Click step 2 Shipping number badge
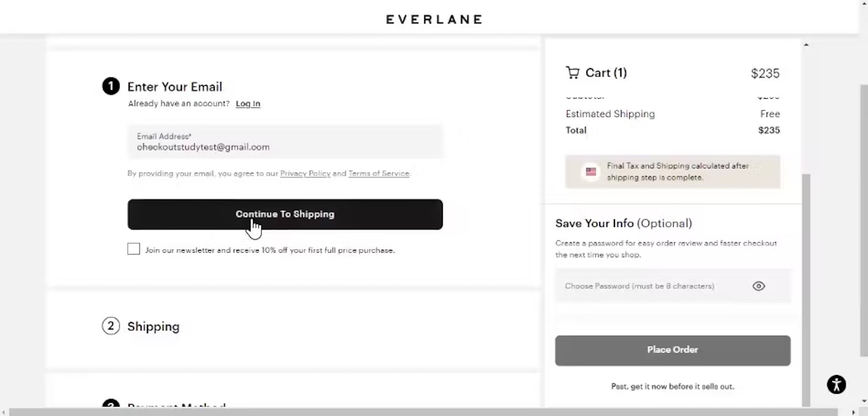Viewport: 868px width, 416px height. [x=111, y=326]
